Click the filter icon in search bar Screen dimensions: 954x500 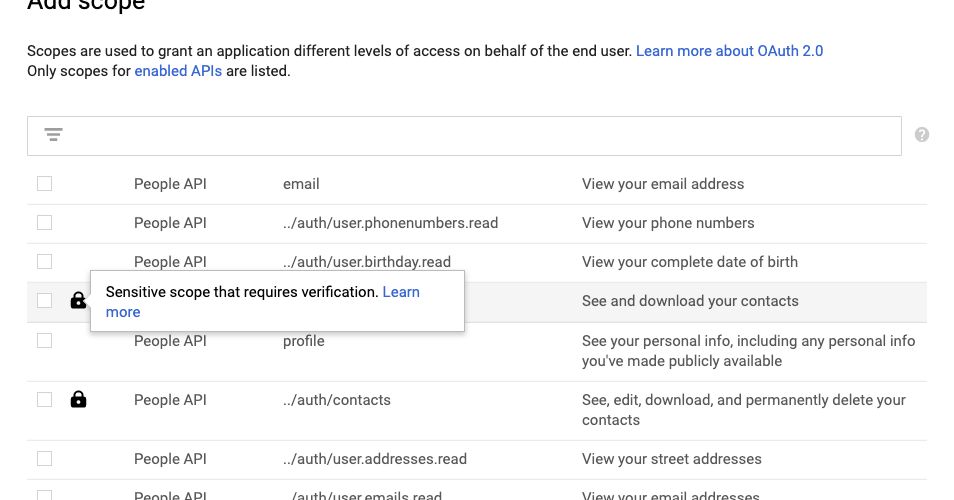[x=54, y=135]
